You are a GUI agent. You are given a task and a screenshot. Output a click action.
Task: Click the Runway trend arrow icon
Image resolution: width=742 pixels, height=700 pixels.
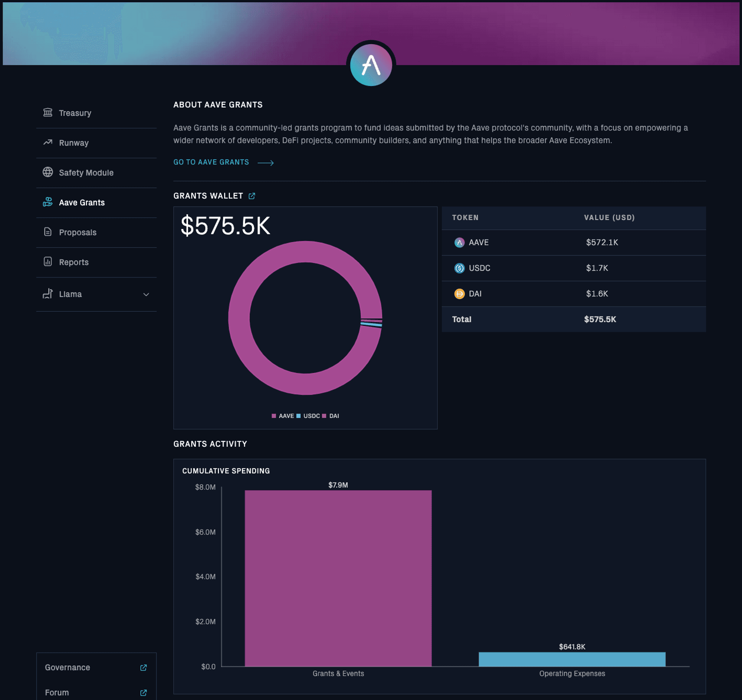[48, 142]
